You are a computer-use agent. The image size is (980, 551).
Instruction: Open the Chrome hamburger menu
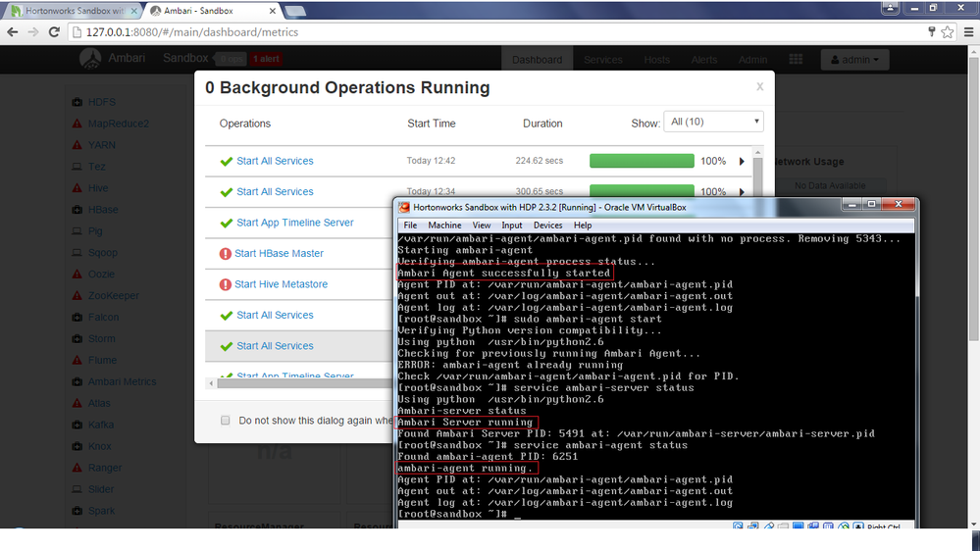click(968, 31)
